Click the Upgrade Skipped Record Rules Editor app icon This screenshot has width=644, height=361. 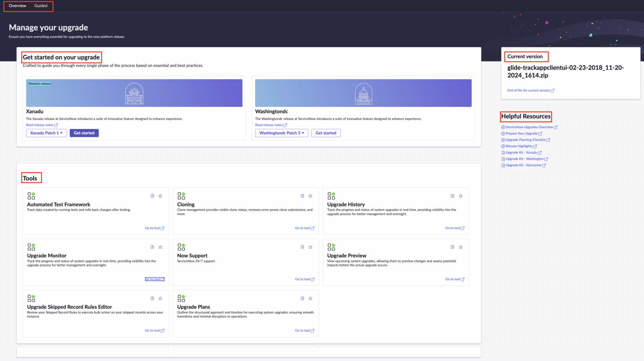coord(31,298)
